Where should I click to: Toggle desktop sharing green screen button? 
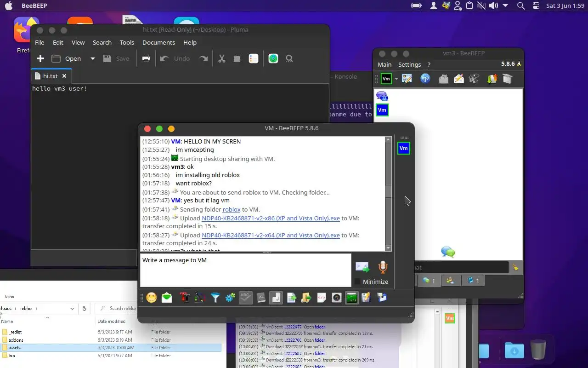coord(352,298)
